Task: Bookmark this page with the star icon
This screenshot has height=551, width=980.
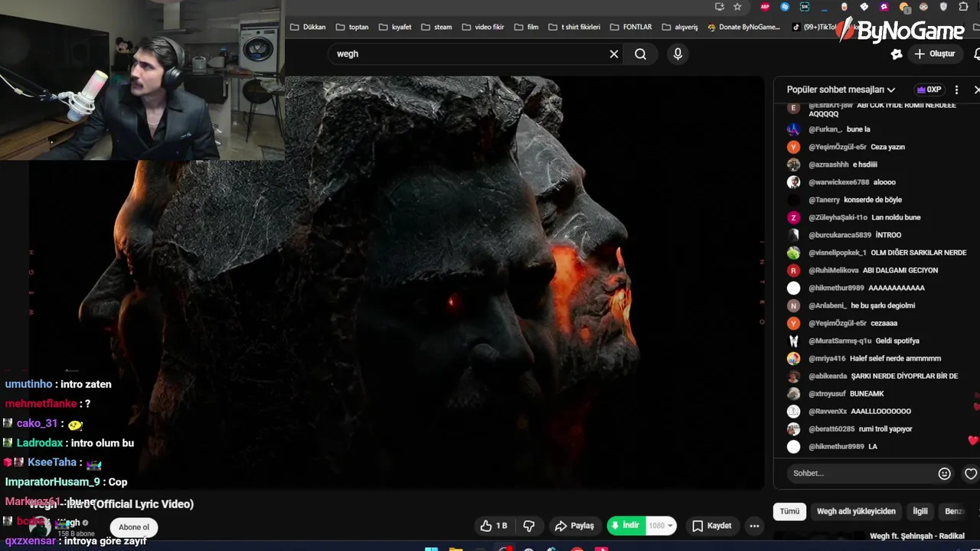Action: click(737, 7)
